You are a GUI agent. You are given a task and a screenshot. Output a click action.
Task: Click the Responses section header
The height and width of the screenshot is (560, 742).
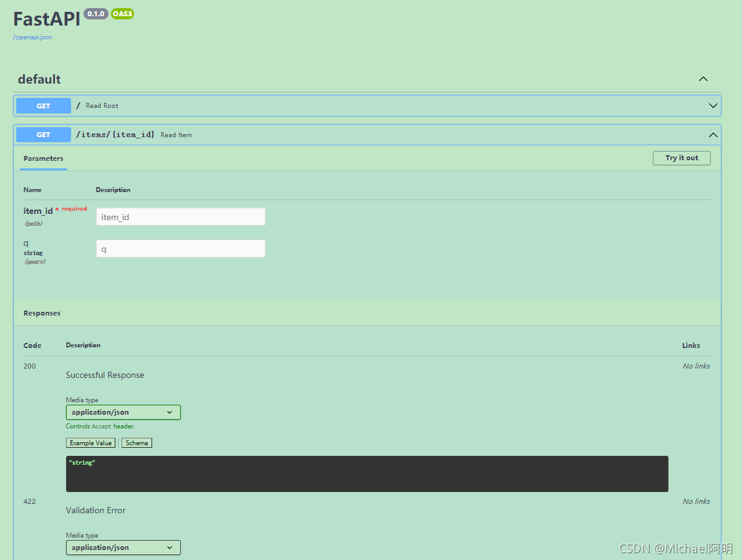pyautogui.click(x=42, y=313)
